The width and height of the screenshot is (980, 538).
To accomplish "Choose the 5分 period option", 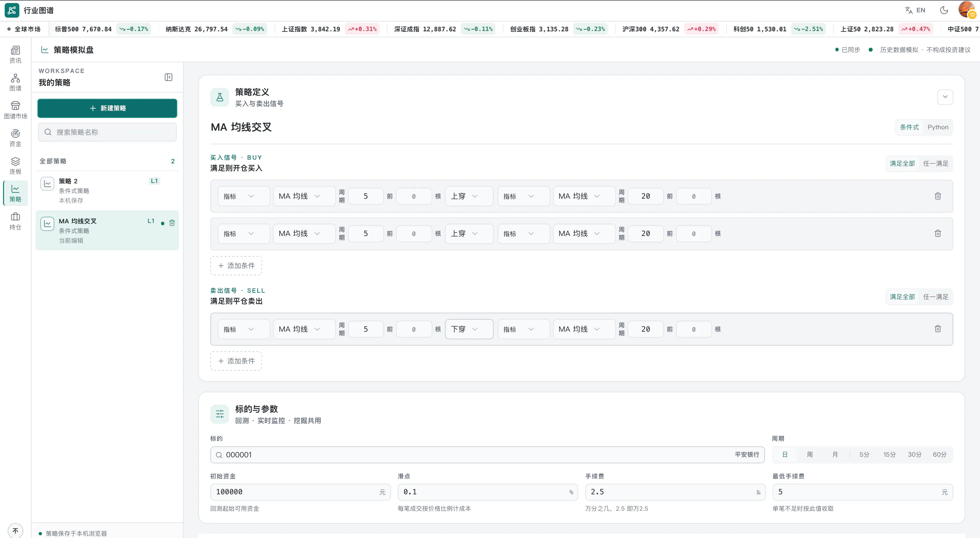I will tap(864, 455).
